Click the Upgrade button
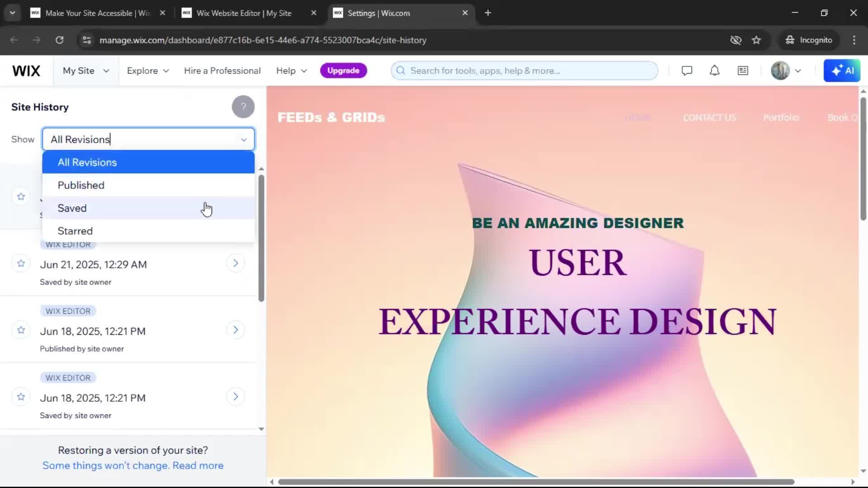Viewport: 868px width, 488px height. (343, 70)
